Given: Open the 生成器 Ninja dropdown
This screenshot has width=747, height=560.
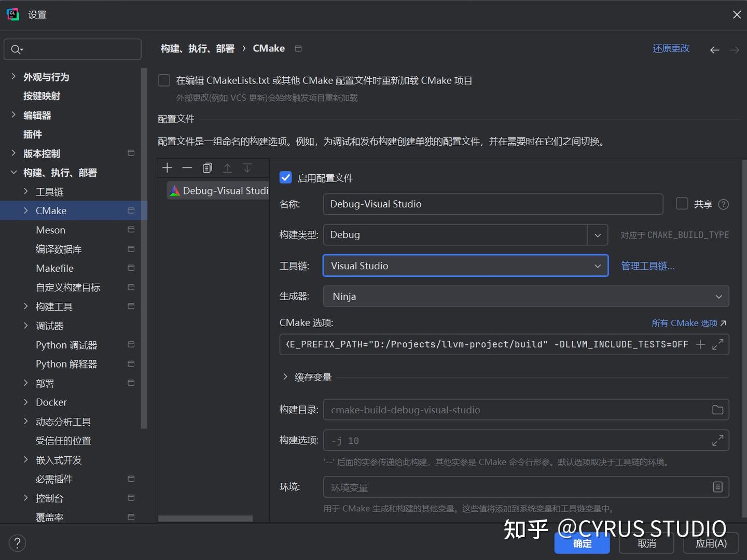Looking at the screenshot, I should pyautogui.click(x=718, y=296).
